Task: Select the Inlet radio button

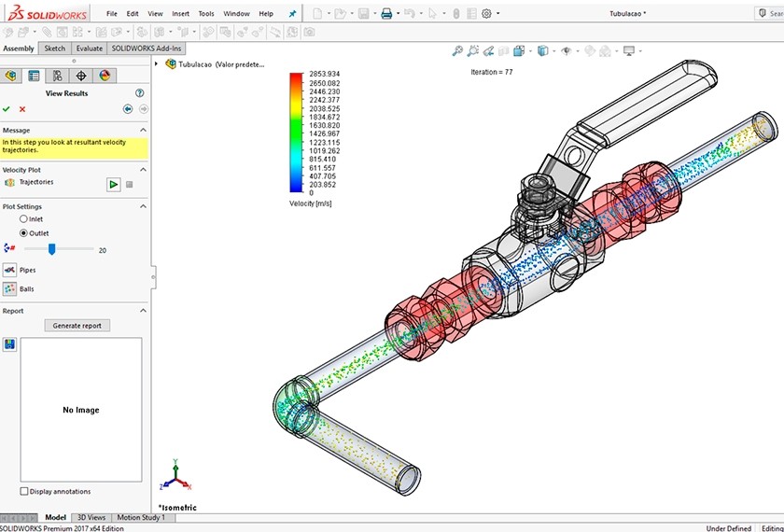Action: (x=23, y=219)
